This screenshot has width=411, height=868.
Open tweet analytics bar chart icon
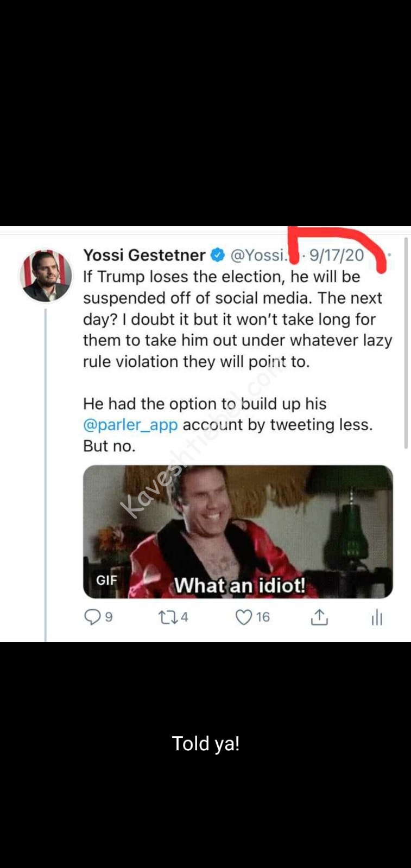coord(377,617)
